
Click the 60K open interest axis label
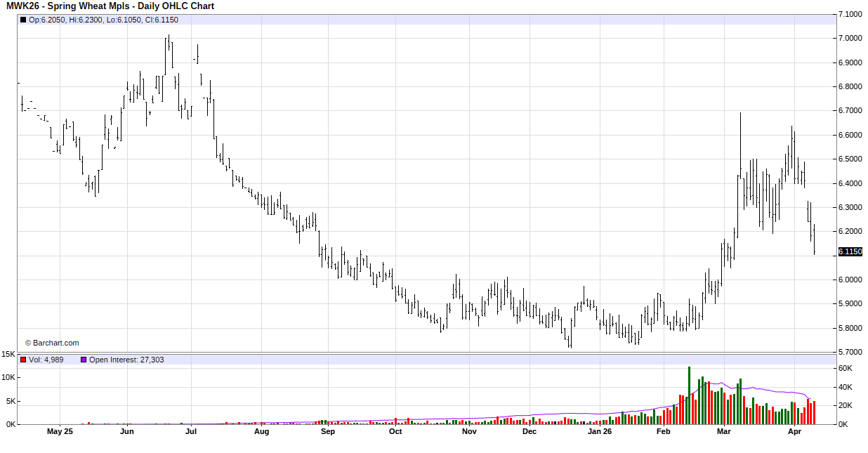(846, 368)
